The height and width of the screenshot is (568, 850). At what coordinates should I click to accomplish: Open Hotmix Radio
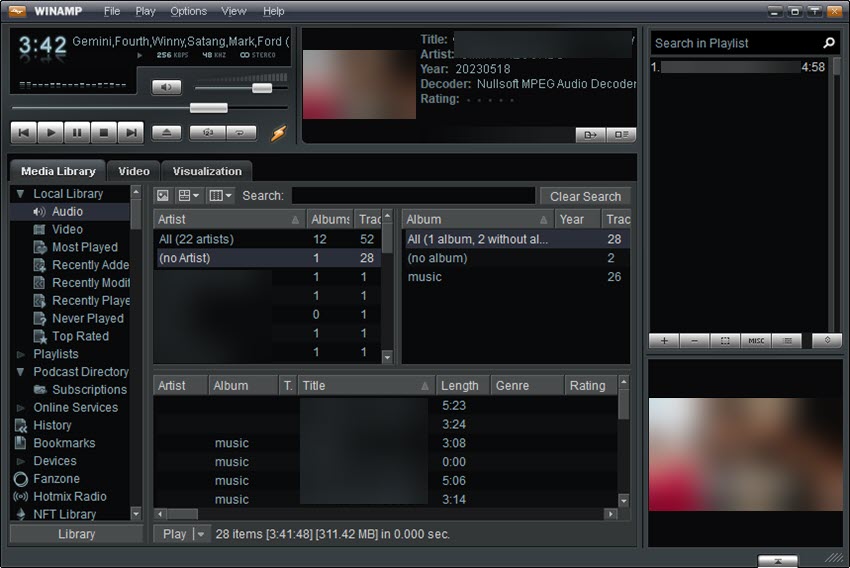(x=70, y=496)
